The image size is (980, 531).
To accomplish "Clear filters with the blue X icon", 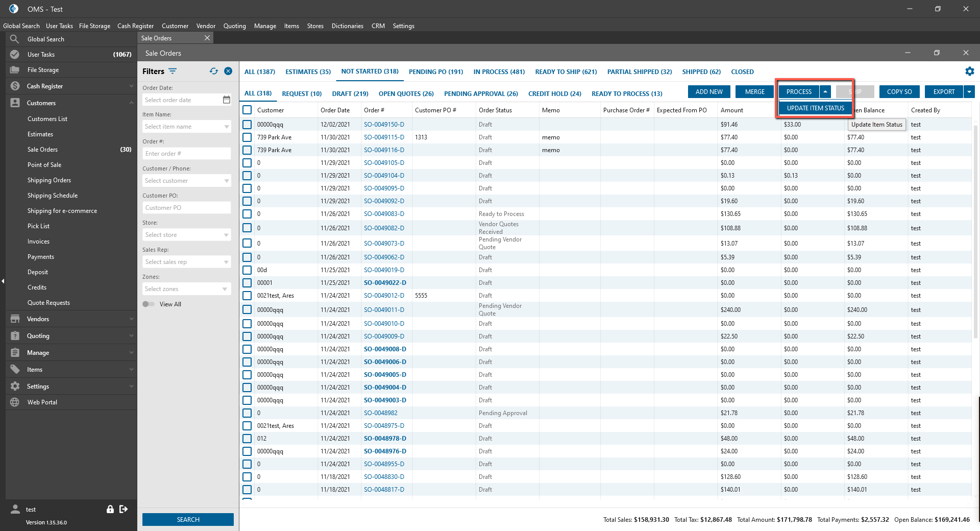I will click(x=228, y=71).
